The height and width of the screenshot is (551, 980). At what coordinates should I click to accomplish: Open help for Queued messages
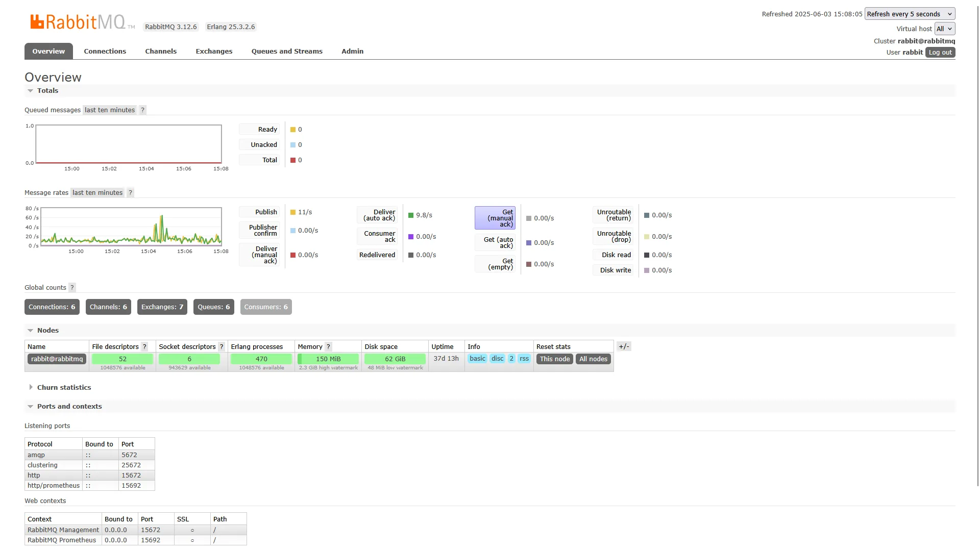tap(143, 110)
